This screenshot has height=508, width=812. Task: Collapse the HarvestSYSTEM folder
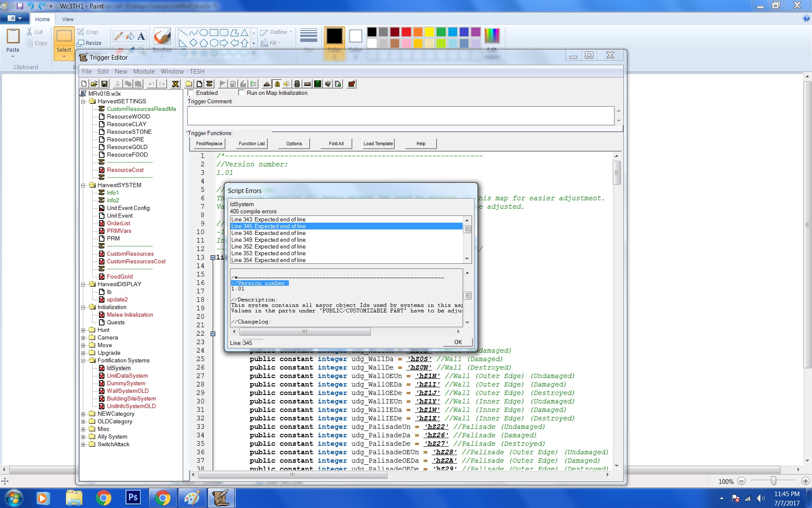[x=83, y=185]
